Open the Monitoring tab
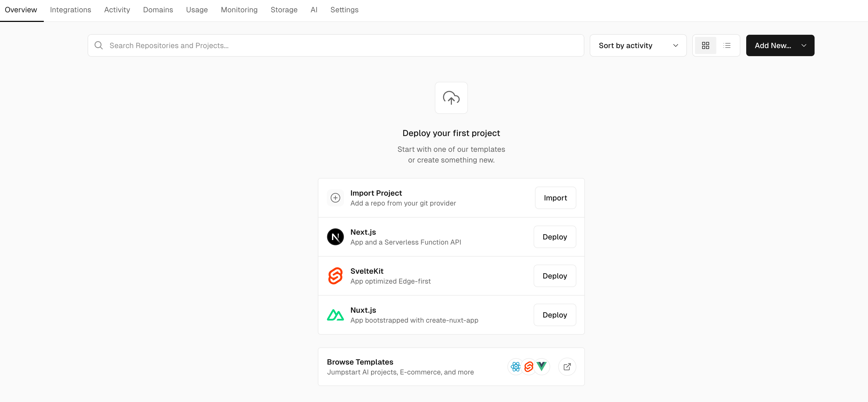Screen dimensions: 868x402 pyautogui.click(x=239, y=10)
